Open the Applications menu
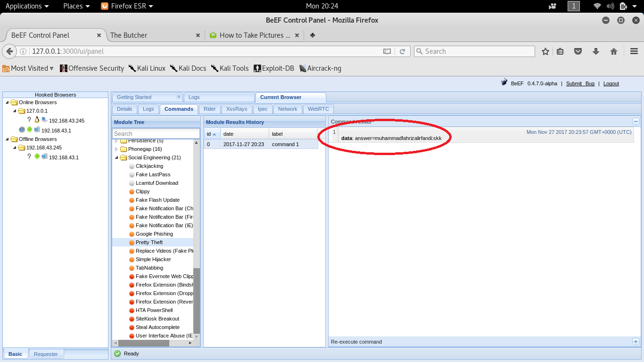Screen dimensions: 644x362 click(x=27, y=6)
